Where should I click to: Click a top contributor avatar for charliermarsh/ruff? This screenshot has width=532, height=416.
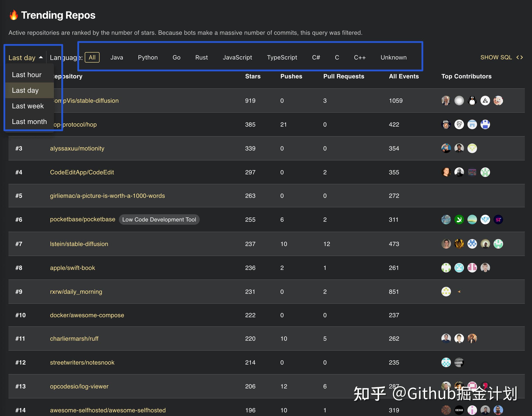[446, 338]
